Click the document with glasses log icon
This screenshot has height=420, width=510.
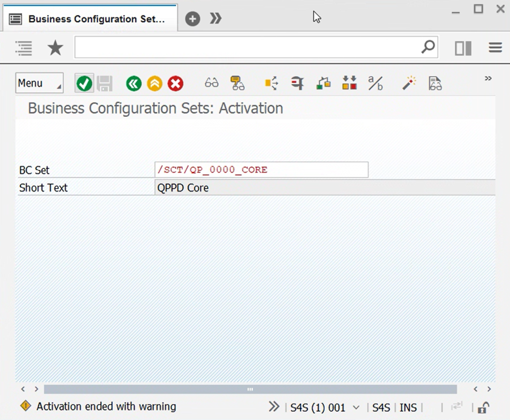click(x=435, y=83)
